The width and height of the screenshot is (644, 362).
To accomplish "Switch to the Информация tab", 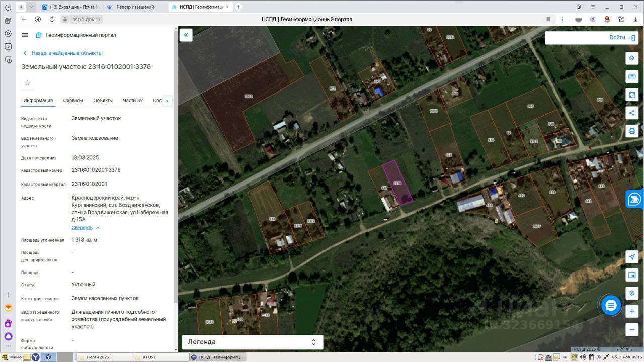I will click(x=38, y=100).
